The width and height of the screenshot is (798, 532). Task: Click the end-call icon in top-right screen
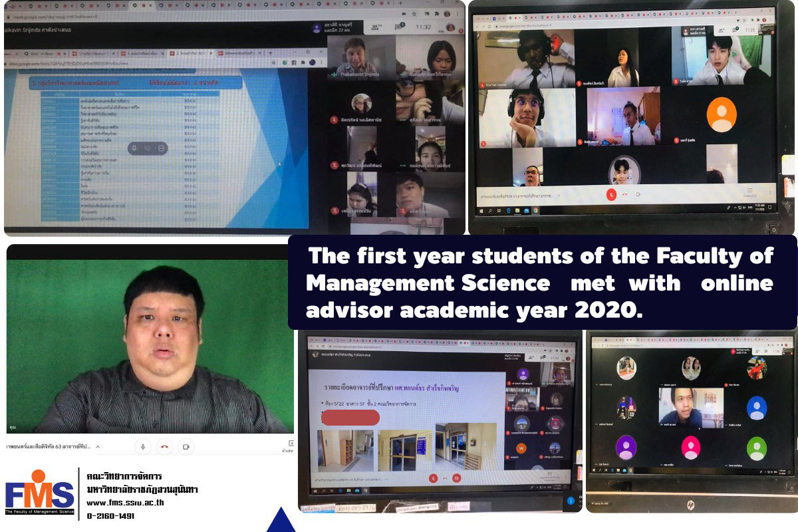point(624,194)
